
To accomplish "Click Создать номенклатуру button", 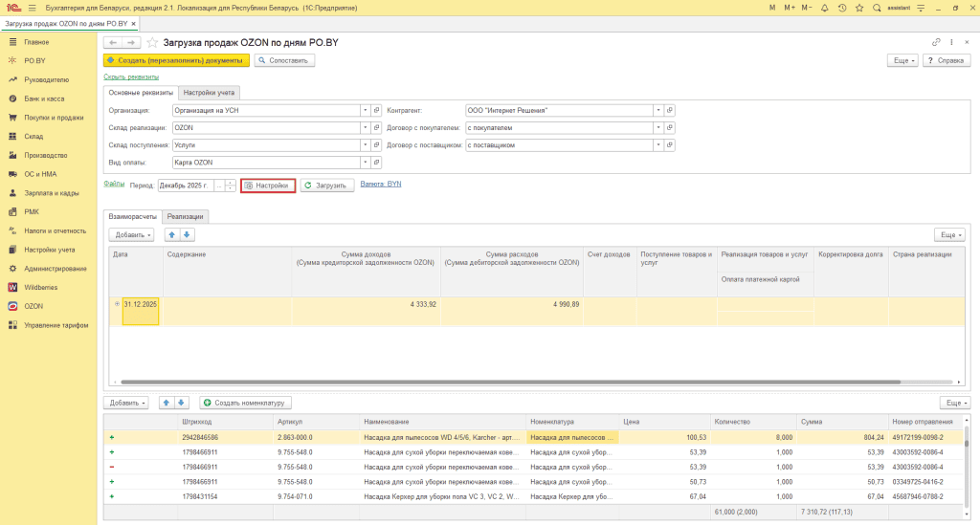I will tap(246, 403).
